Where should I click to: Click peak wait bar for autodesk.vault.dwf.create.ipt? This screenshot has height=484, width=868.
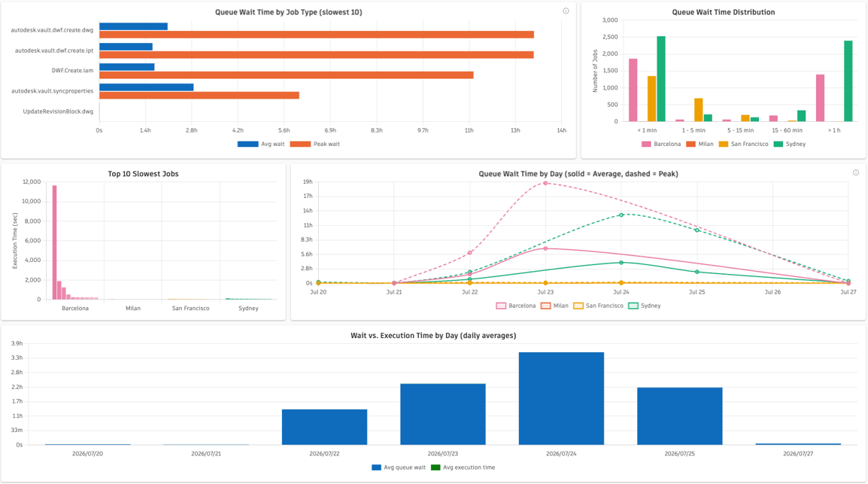click(x=317, y=55)
